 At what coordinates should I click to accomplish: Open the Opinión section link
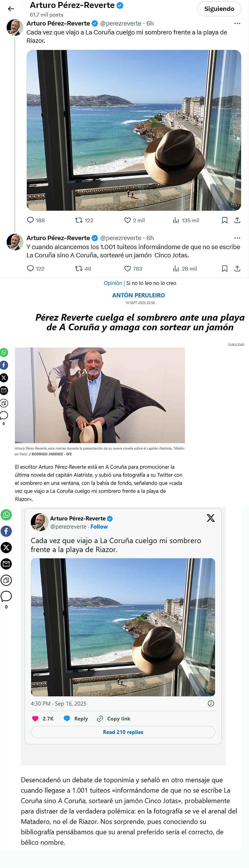click(113, 283)
